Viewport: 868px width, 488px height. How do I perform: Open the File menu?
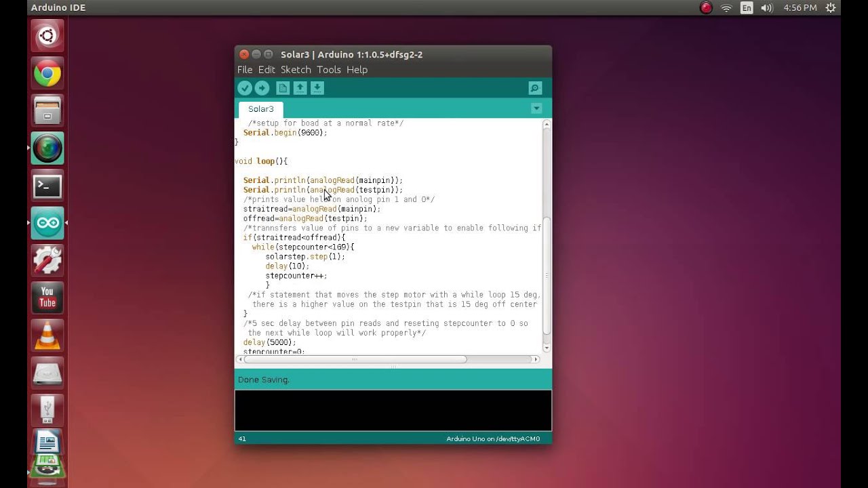coord(245,70)
